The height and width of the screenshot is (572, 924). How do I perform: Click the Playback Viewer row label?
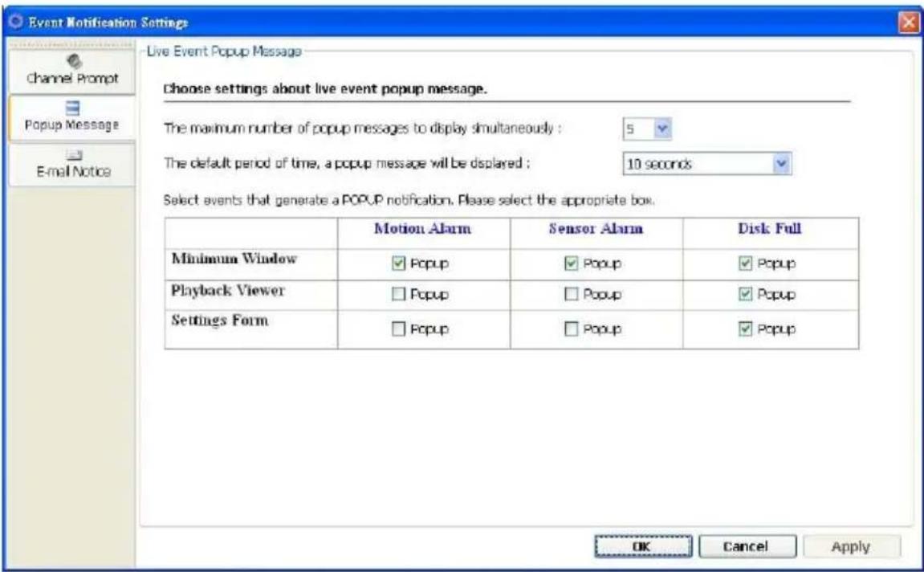point(227,290)
